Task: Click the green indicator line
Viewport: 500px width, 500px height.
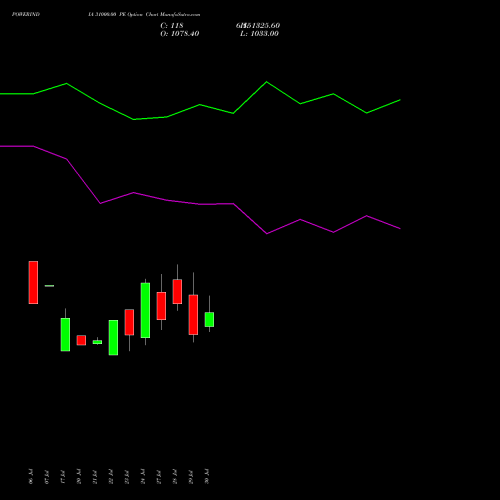Action: click(200, 105)
